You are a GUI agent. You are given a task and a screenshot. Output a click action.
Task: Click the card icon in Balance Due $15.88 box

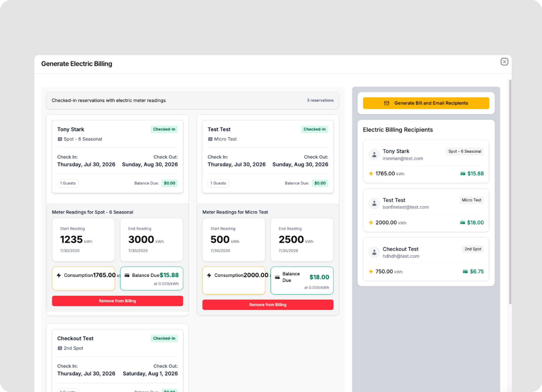click(127, 275)
